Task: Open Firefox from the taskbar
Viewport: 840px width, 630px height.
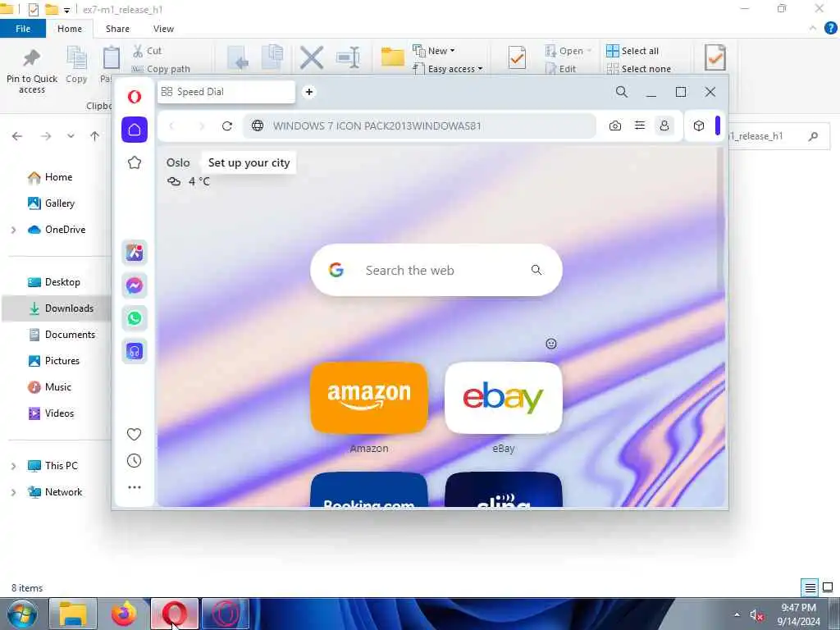Action: coord(124,614)
